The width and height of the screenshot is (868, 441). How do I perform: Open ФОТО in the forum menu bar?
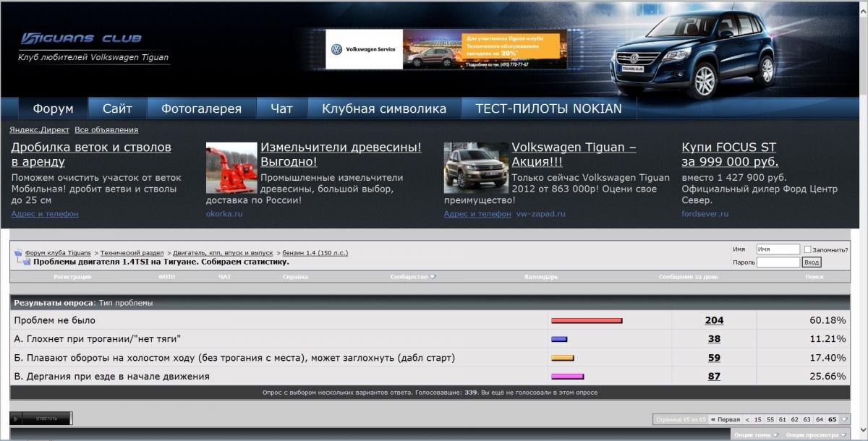(167, 277)
